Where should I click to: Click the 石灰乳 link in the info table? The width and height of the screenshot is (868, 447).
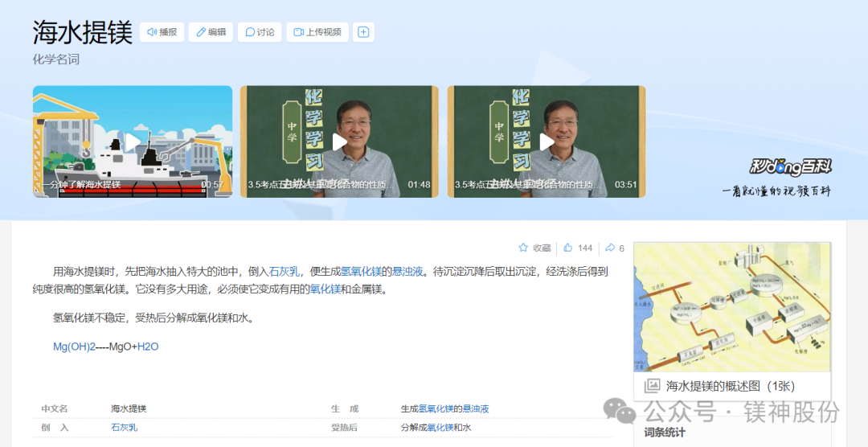pyautogui.click(x=124, y=428)
